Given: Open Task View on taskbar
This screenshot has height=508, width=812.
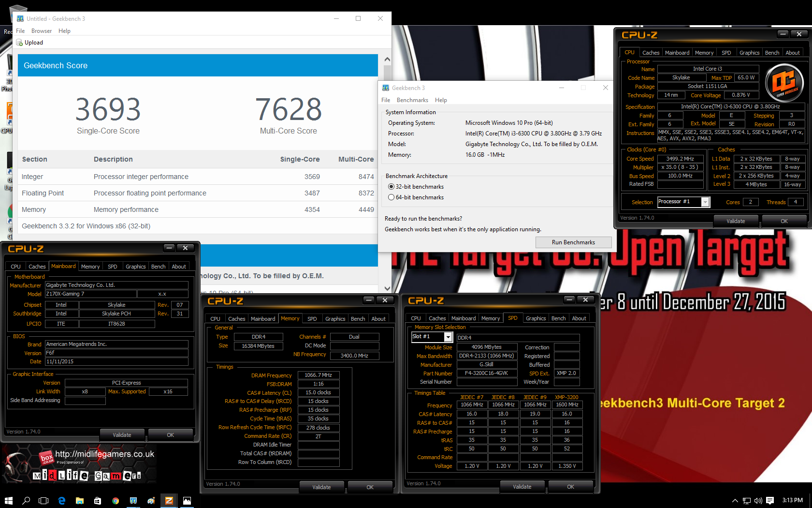Looking at the screenshot, I should (x=43, y=501).
